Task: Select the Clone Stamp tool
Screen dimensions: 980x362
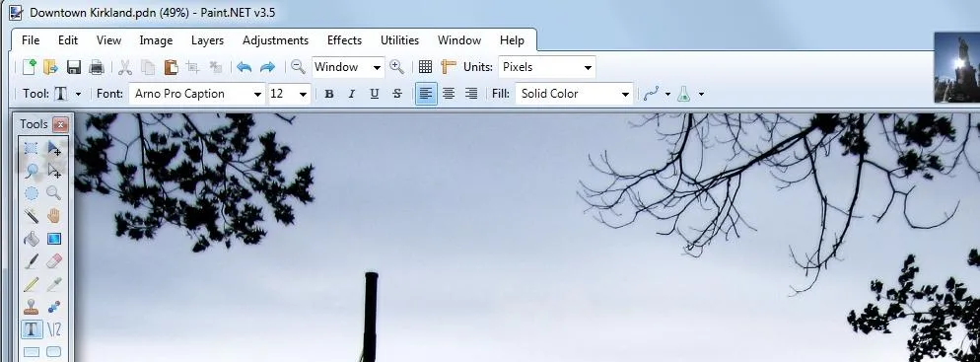Action: point(31,307)
